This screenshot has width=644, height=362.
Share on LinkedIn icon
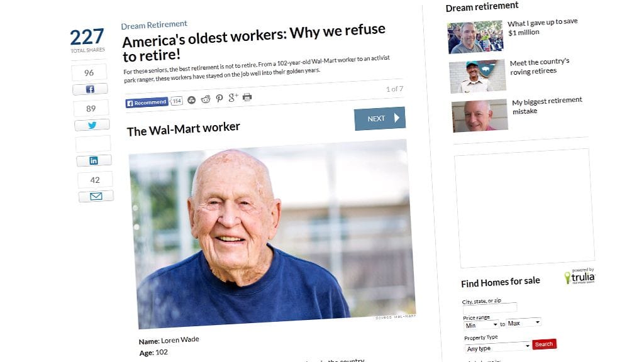coord(94,160)
